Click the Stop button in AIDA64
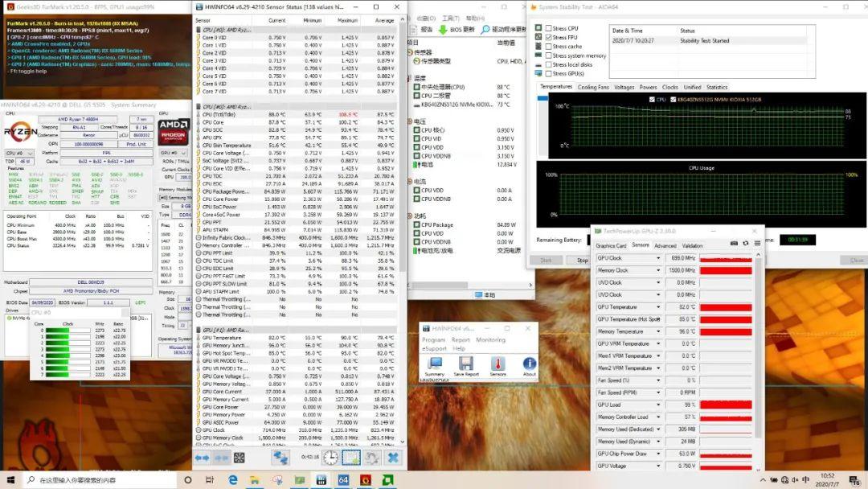 (582, 260)
